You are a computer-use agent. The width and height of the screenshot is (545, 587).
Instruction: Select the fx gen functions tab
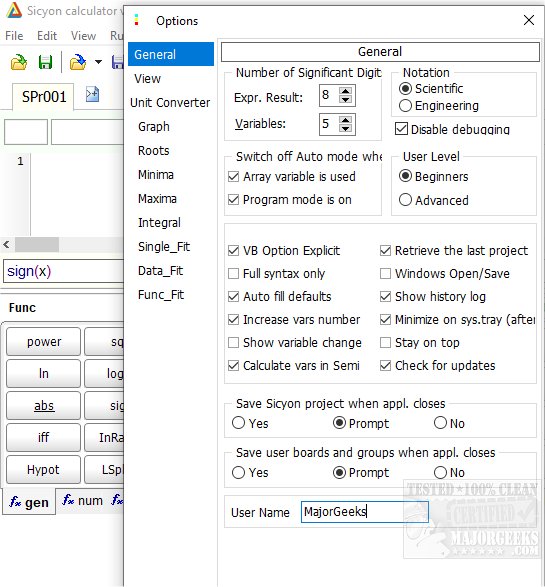coord(29,502)
